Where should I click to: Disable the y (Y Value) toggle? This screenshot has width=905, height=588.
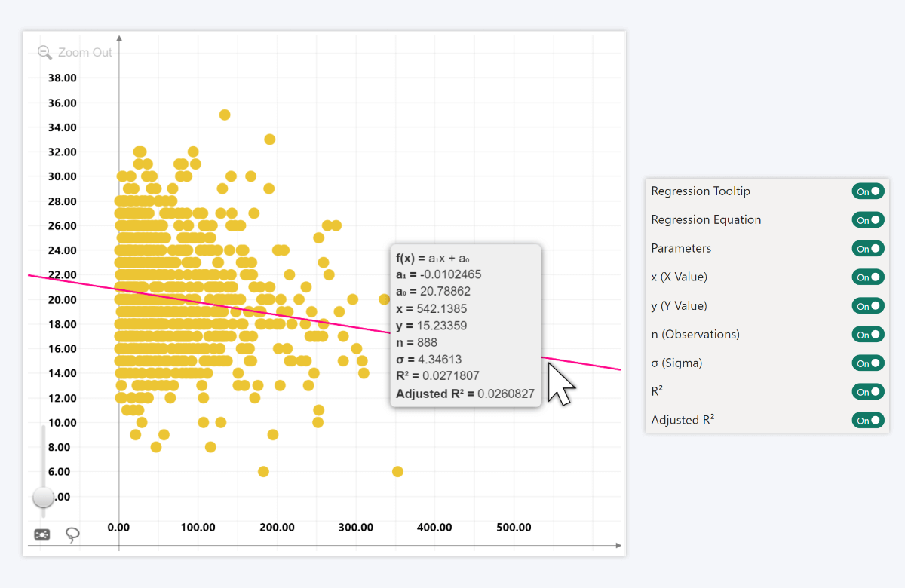pyautogui.click(x=867, y=305)
